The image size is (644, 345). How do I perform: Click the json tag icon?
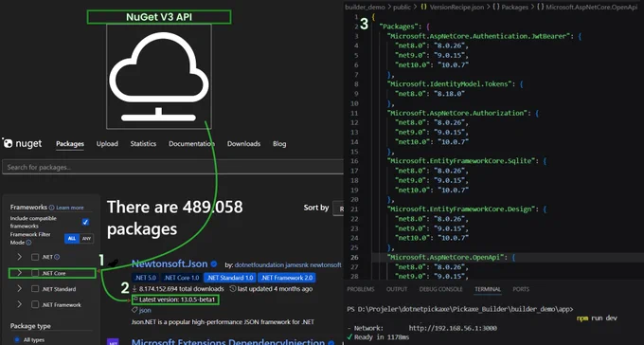click(x=134, y=311)
